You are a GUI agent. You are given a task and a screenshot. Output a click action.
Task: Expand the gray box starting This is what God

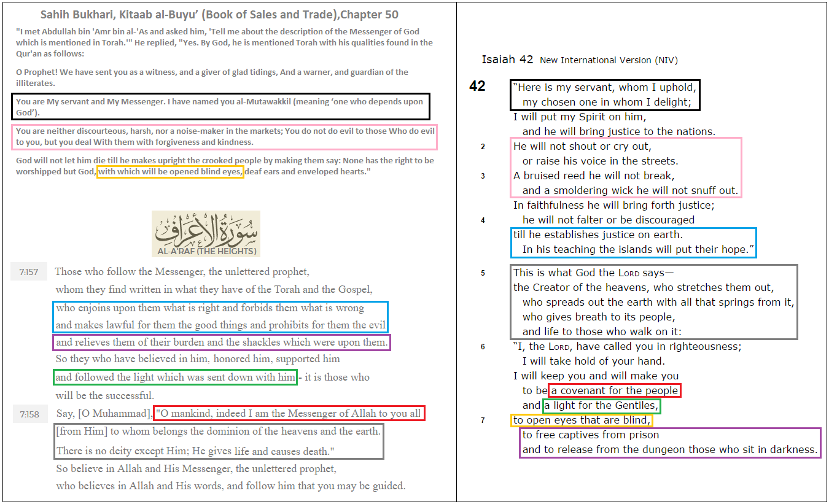pyautogui.click(x=654, y=301)
